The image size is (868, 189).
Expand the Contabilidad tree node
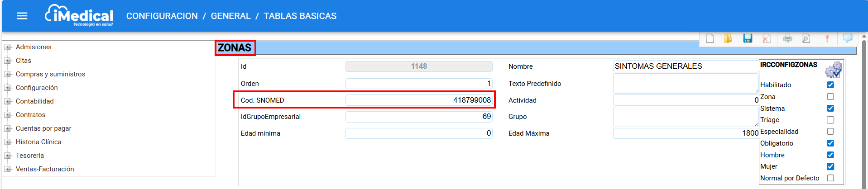click(8, 101)
